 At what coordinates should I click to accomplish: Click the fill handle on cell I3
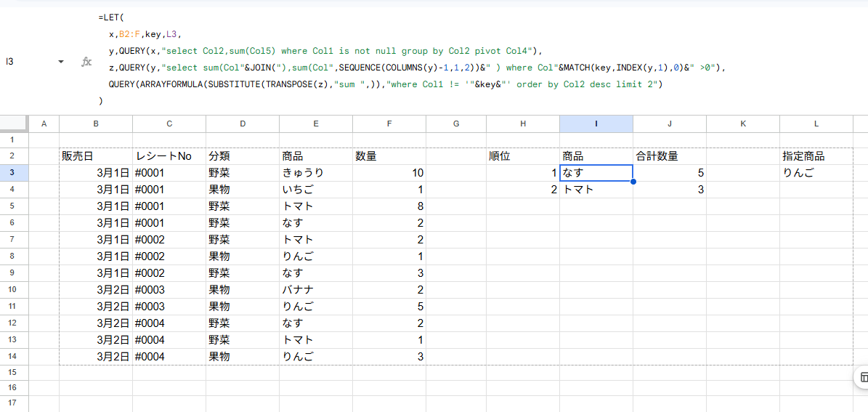click(633, 181)
